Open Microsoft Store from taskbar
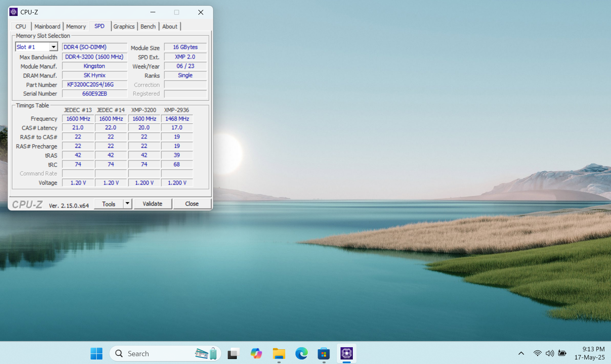The height and width of the screenshot is (364, 611). (x=324, y=353)
